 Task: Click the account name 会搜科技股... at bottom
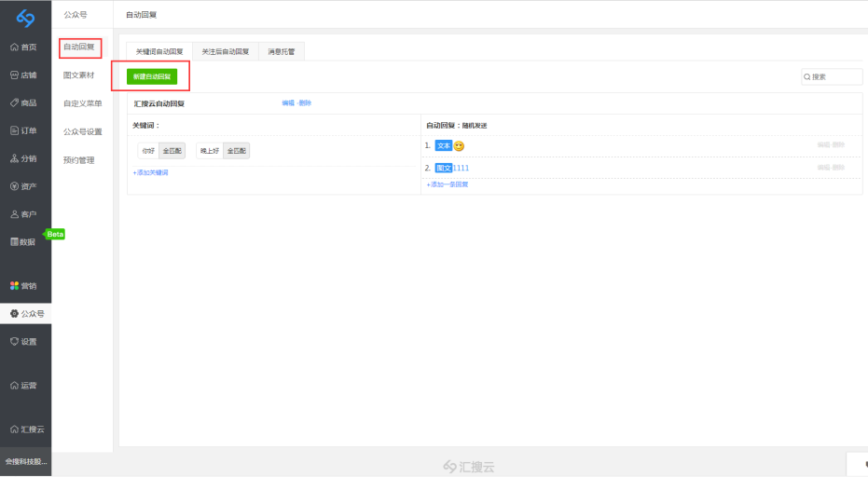coord(26,461)
